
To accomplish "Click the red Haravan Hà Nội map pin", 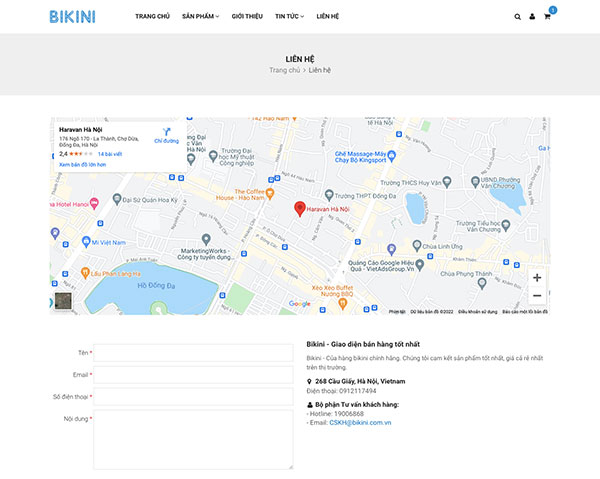I will coord(300,209).
